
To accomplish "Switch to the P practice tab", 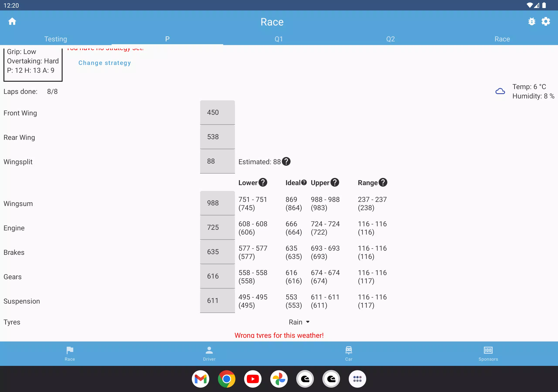I will (x=167, y=39).
